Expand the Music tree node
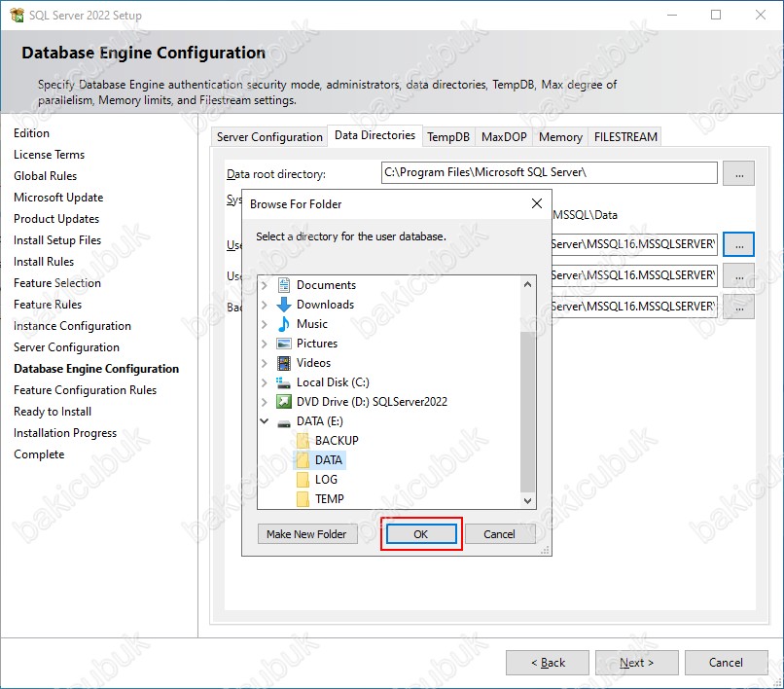 click(x=265, y=324)
